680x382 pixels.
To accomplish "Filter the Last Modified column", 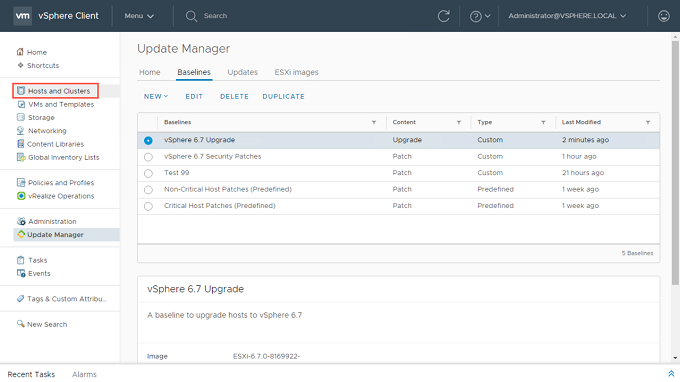I will tap(648, 123).
